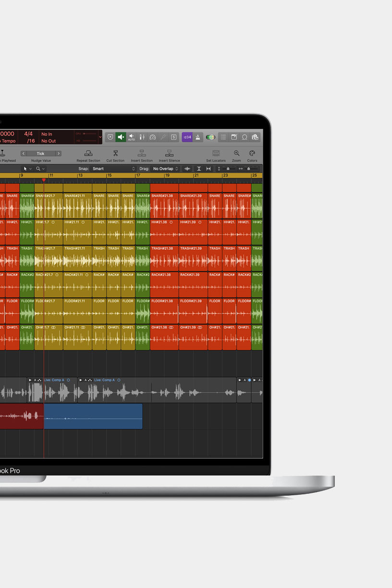This screenshot has height=588, width=392.
Task: Toggle waveform zoom button
Action: coord(187,169)
